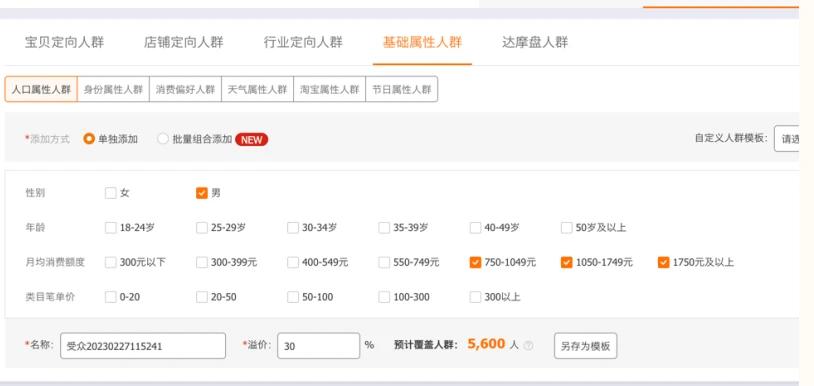Enable the 50-100 price checkbox
This screenshot has width=814, height=386.
coord(293,297)
